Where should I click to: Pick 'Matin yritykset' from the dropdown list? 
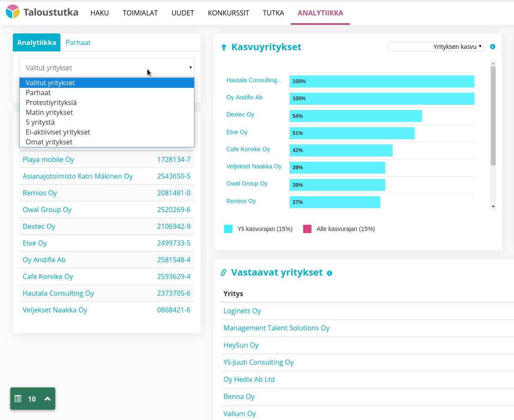pos(107,112)
